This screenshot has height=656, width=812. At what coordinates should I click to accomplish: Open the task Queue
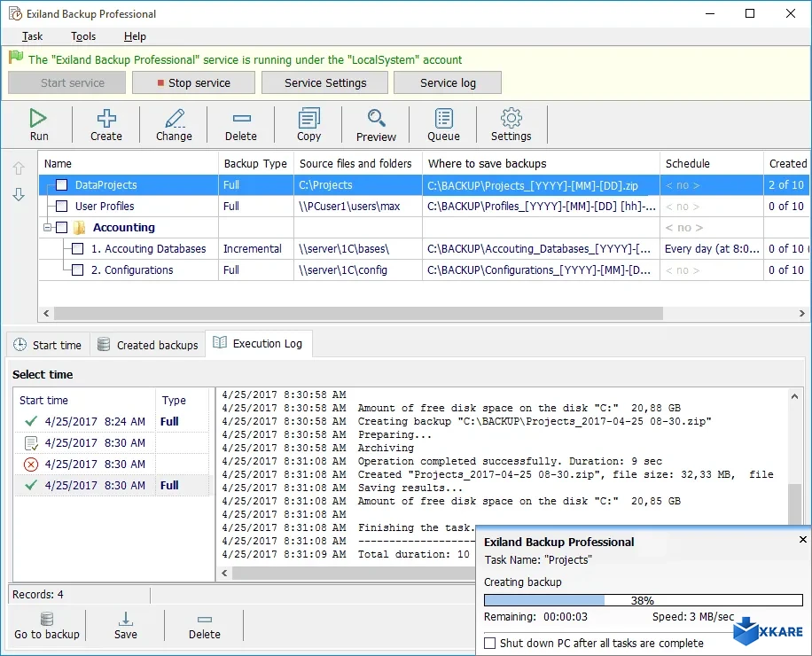(443, 124)
